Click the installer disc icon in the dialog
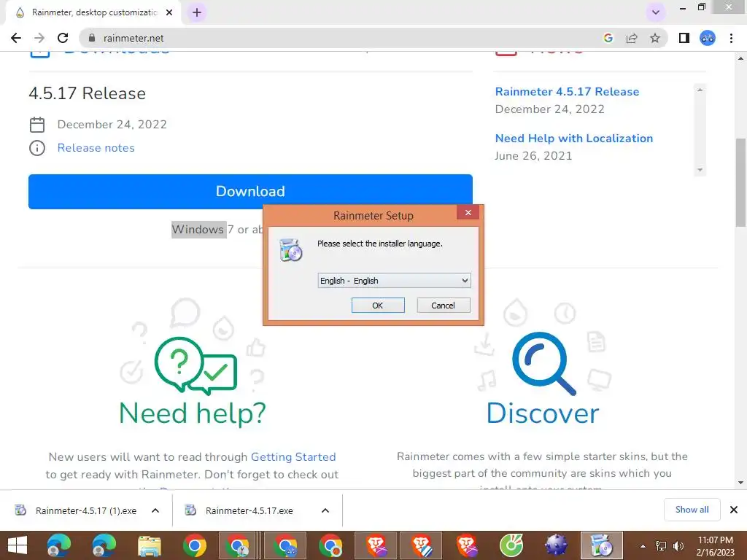Viewport: 747px width, 560px height. click(x=291, y=250)
